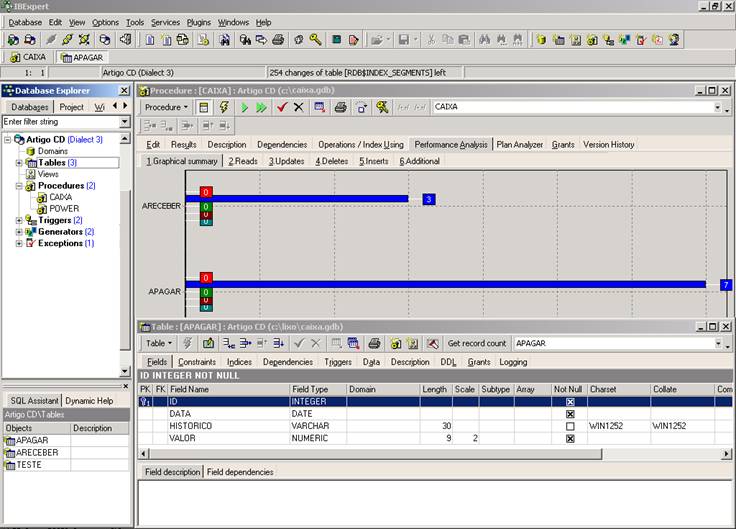Click the key icon in Procedure toolbar
Image resolution: width=736 pixels, height=529 pixels.
click(x=381, y=107)
